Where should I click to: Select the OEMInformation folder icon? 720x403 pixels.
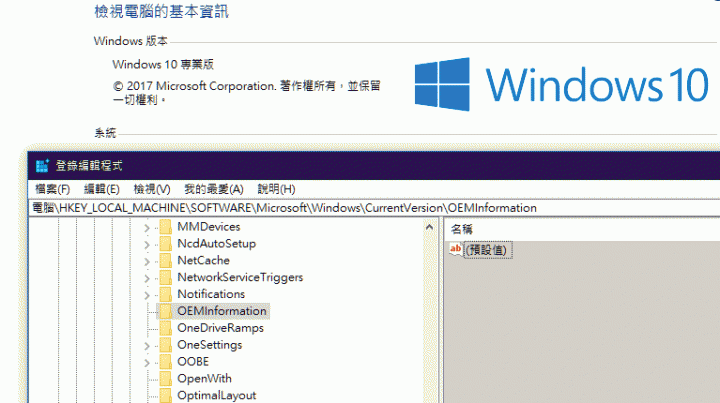pyautogui.click(x=165, y=311)
